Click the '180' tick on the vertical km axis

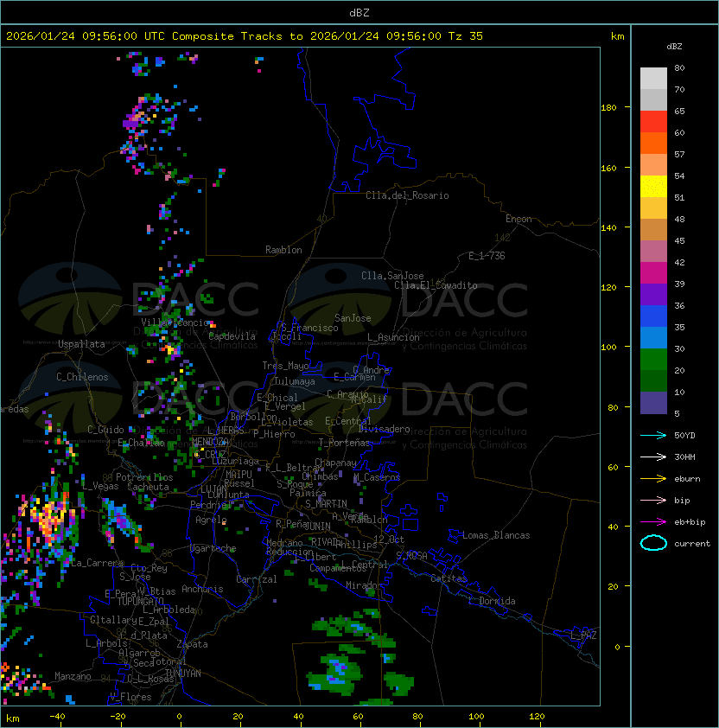coord(608,108)
